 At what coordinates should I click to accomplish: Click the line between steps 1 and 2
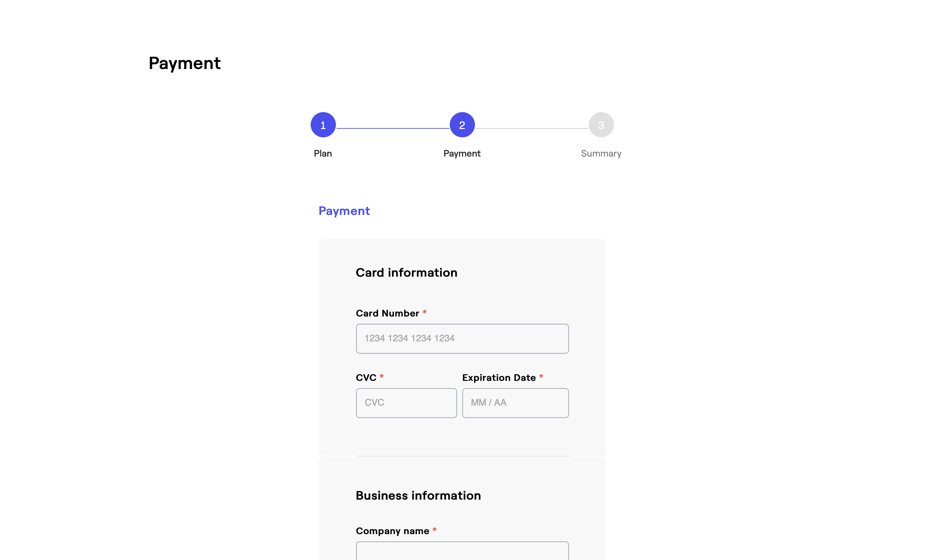393,128
